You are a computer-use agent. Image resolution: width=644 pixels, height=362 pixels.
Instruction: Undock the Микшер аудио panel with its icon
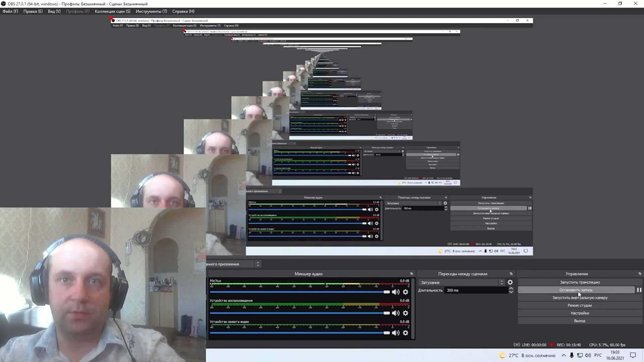pos(412,274)
